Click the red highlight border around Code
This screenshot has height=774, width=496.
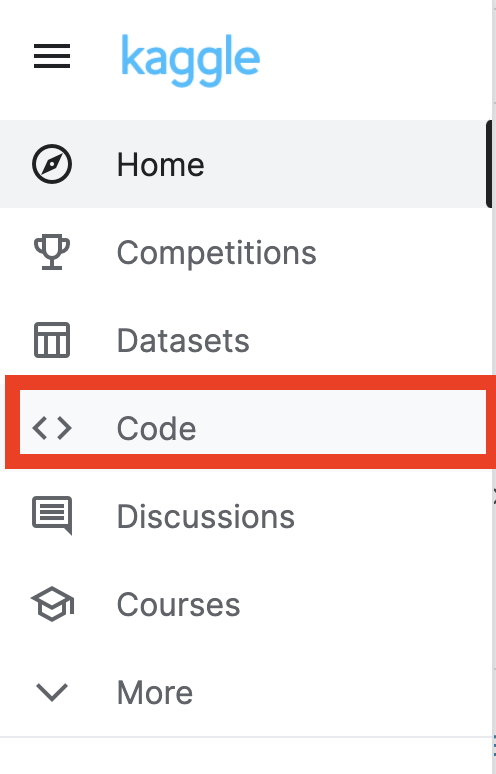(250, 382)
